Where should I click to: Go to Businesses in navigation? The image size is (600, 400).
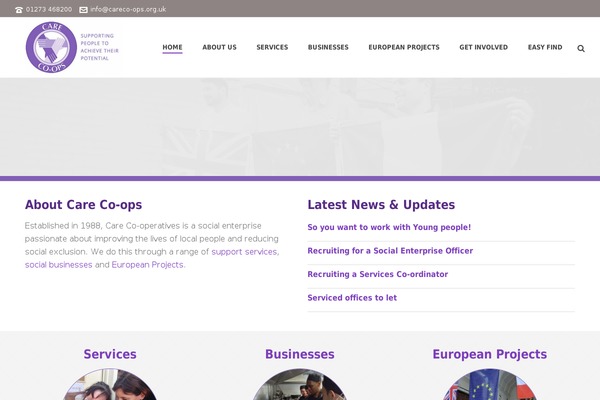click(328, 47)
